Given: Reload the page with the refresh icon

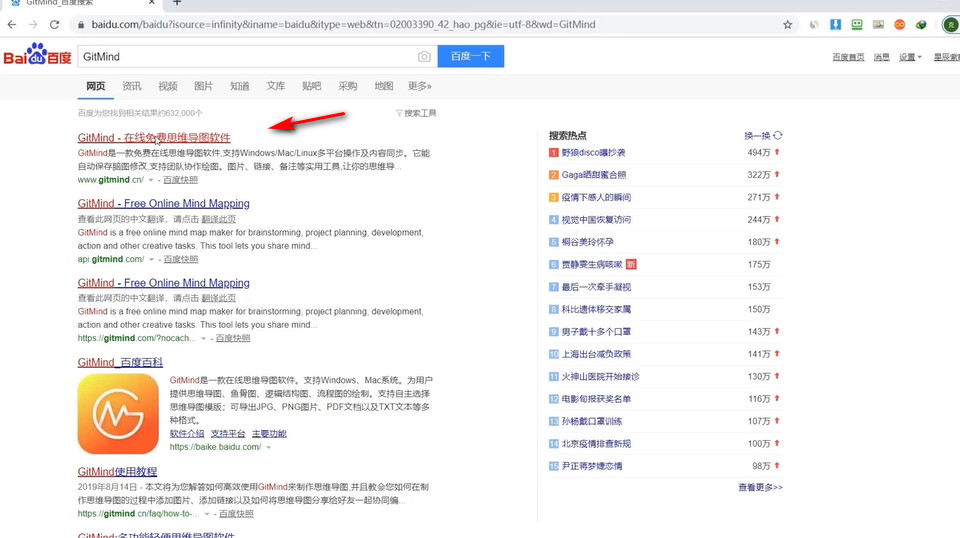Looking at the screenshot, I should (x=54, y=24).
